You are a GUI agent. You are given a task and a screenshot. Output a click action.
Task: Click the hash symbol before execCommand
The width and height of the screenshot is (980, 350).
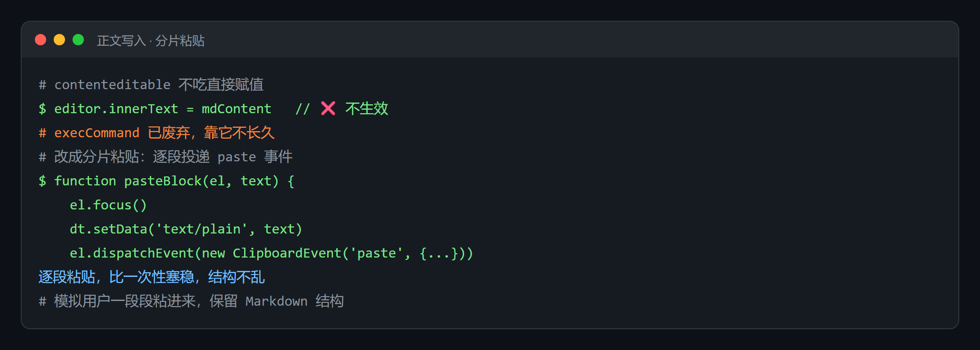click(42, 133)
